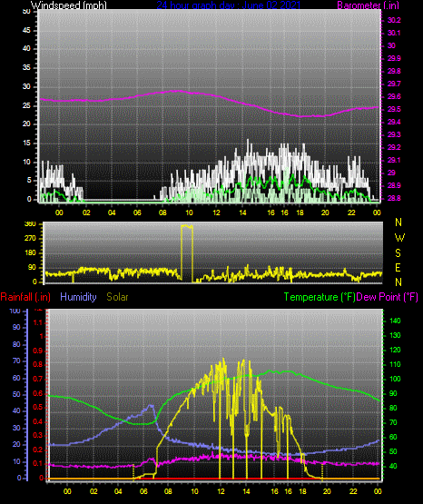Select the 130 temperature axis value
Image resolution: width=423 pixels, height=504 pixels.
(395, 336)
